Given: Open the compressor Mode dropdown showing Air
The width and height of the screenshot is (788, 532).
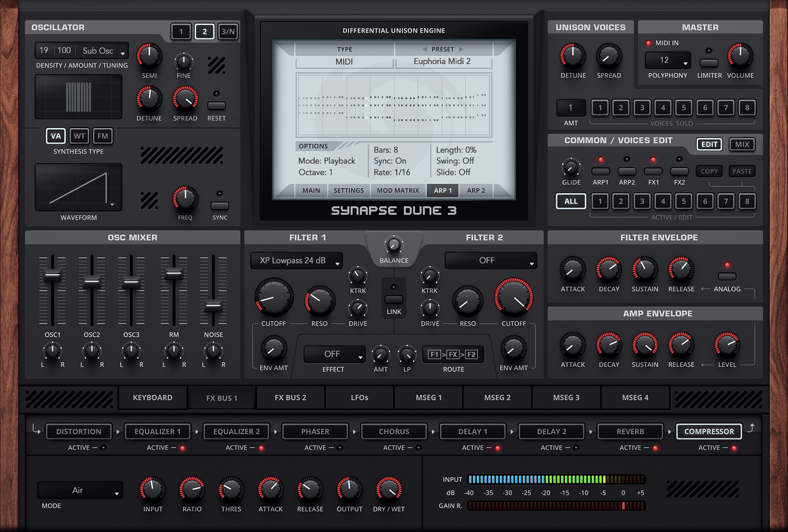Looking at the screenshot, I should [80, 490].
